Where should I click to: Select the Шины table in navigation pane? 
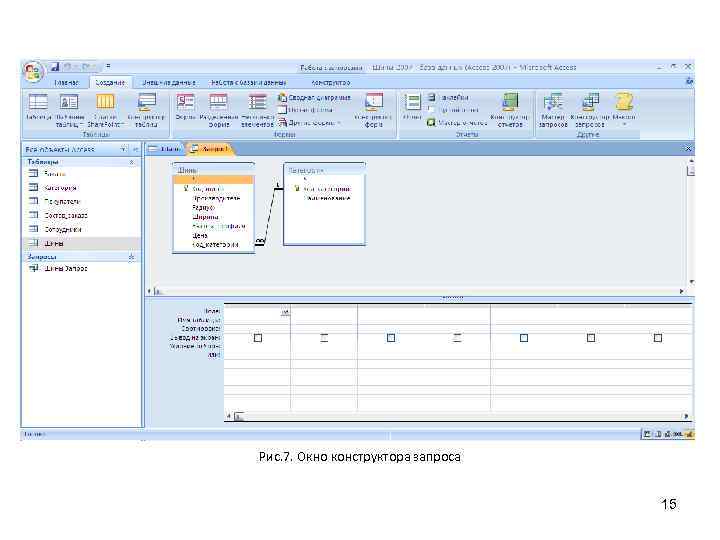[x=54, y=243]
